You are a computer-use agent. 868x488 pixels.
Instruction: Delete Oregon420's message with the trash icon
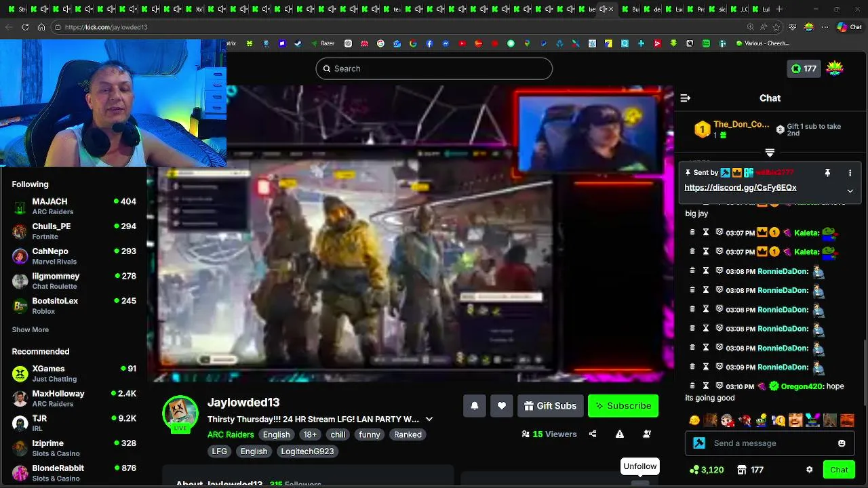692,386
